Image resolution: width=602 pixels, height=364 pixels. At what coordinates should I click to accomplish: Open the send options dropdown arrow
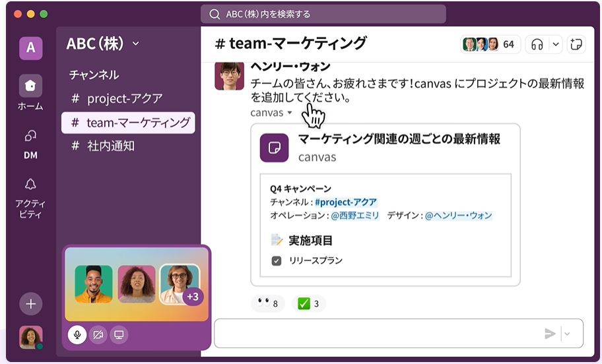pyautogui.click(x=568, y=334)
